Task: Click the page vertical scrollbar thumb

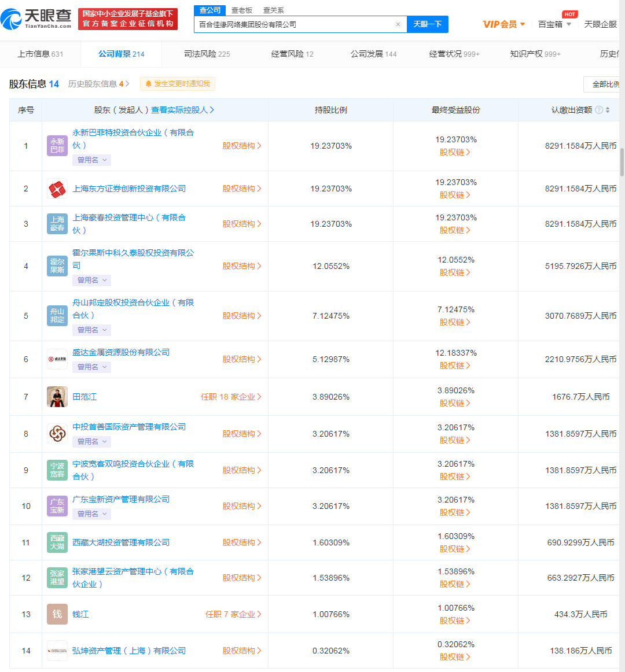Action: 622,163
